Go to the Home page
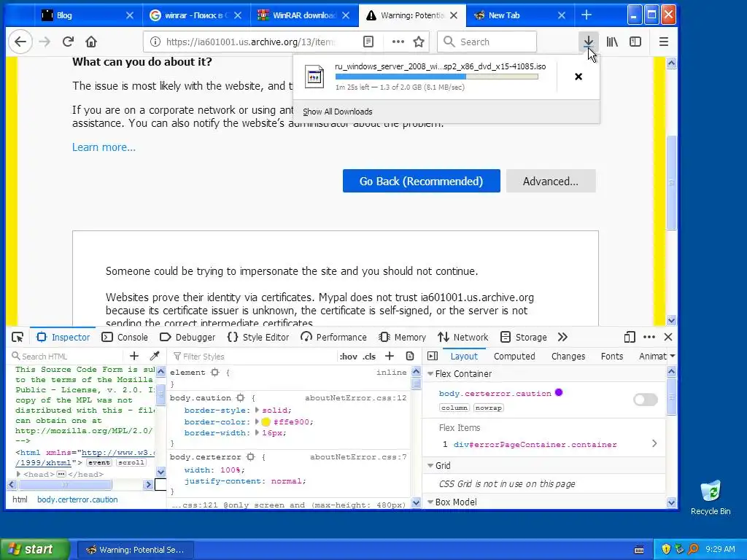The image size is (747, 560). (91, 42)
